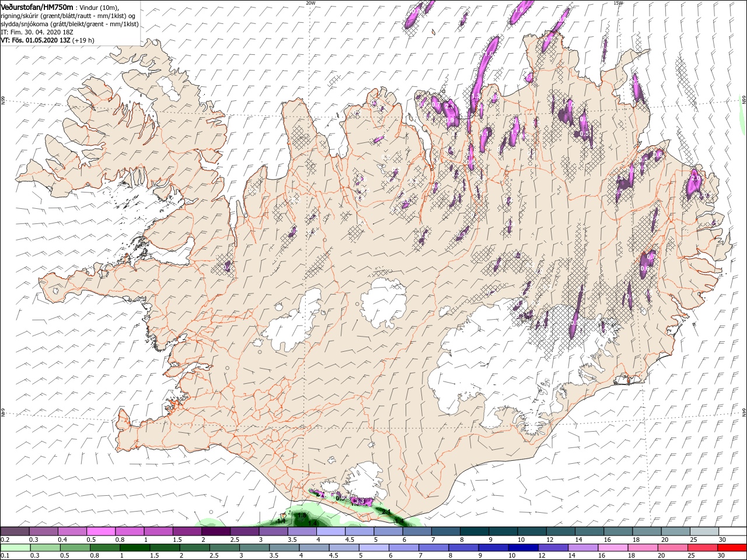Click the "0.5" snowfall value in northeast Iceland
This screenshot has height=560, width=747.
(584, 134)
